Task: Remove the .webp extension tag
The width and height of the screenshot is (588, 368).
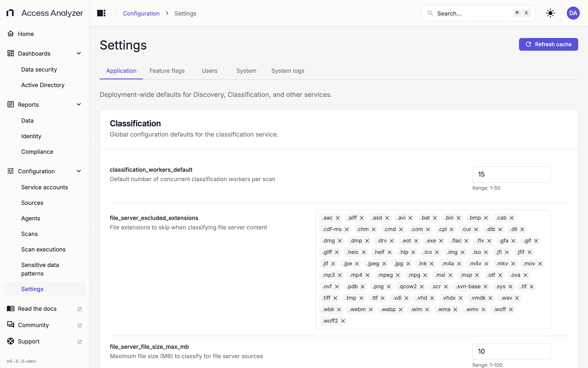Action: point(401,309)
